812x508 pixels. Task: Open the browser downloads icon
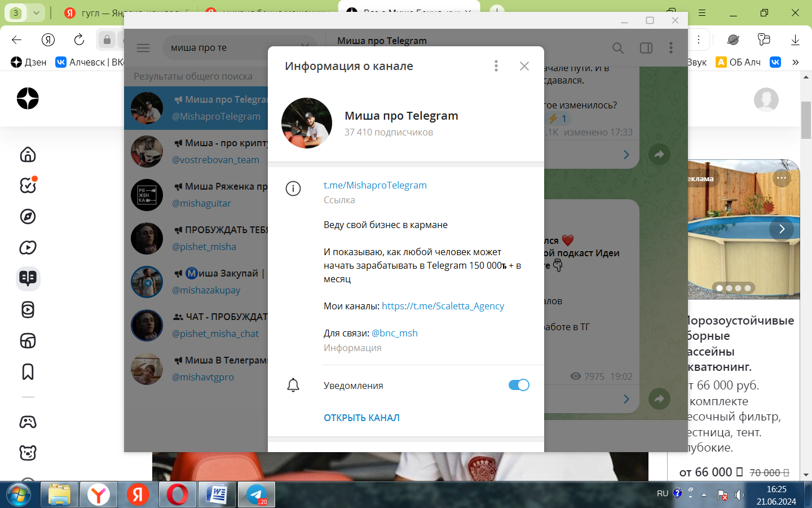click(x=795, y=40)
